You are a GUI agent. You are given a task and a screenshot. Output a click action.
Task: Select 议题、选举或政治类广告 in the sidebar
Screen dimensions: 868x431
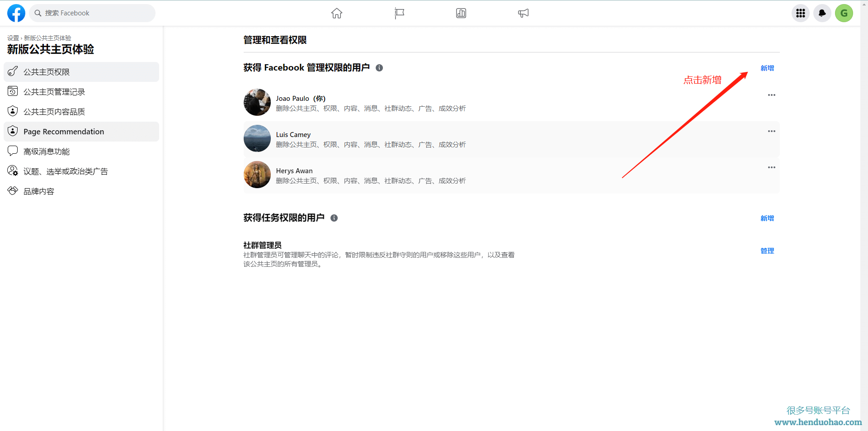(x=81, y=171)
